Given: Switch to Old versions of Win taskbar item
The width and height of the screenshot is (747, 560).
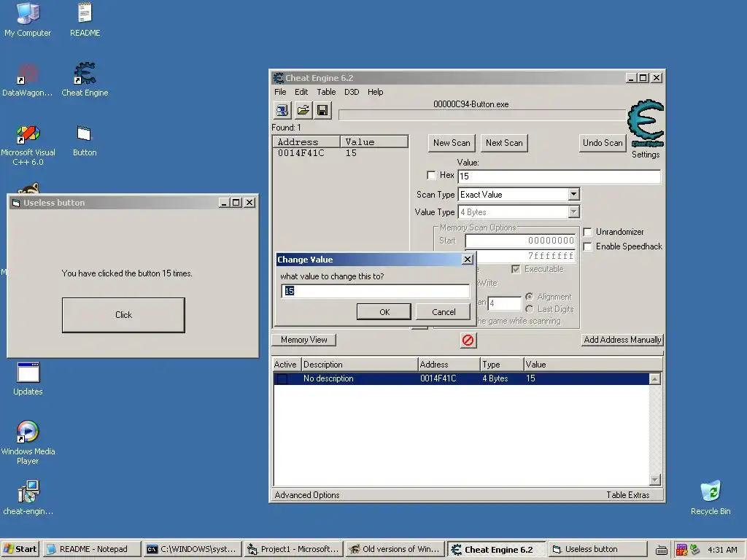Looking at the screenshot, I should point(395,549).
